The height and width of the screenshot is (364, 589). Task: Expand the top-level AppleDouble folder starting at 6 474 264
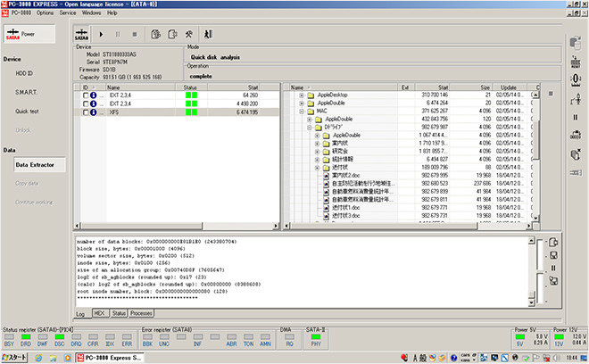302,103
